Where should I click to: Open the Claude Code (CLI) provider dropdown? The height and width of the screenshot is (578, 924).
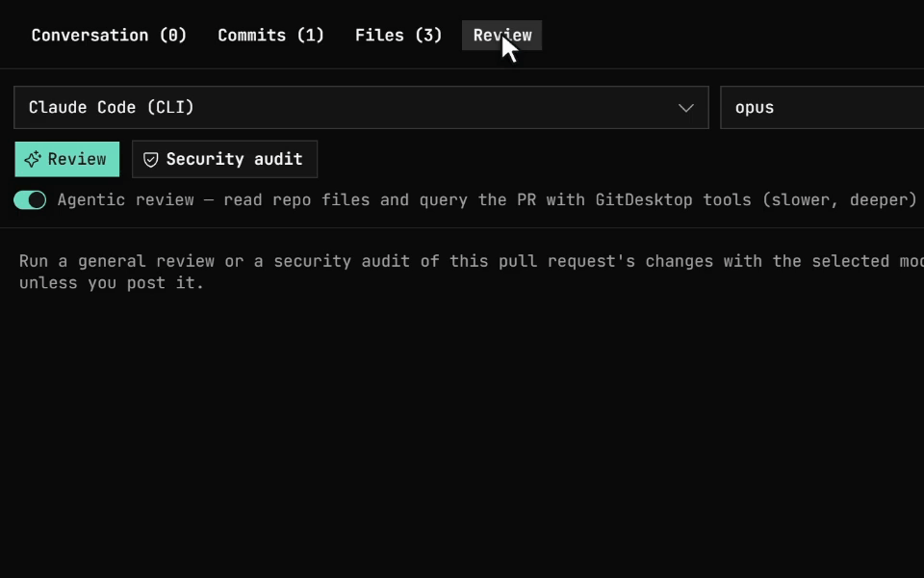(361, 107)
